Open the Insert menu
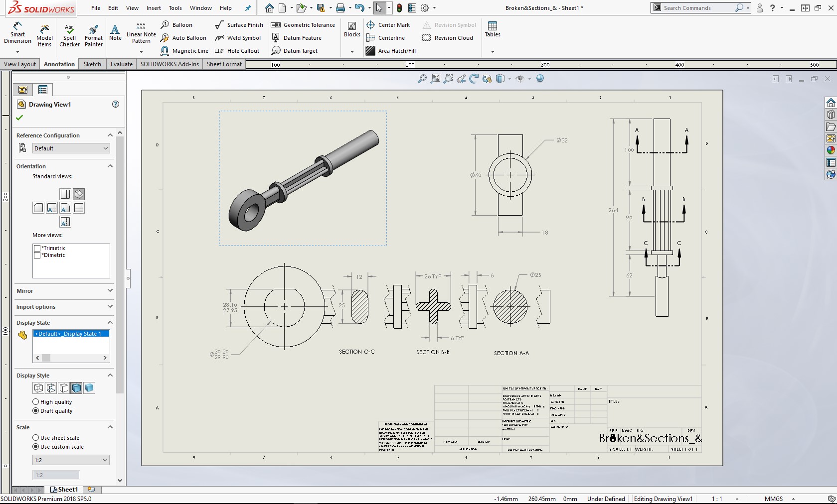Image resolution: width=837 pixels, height=504 pixels. point(154,8)
